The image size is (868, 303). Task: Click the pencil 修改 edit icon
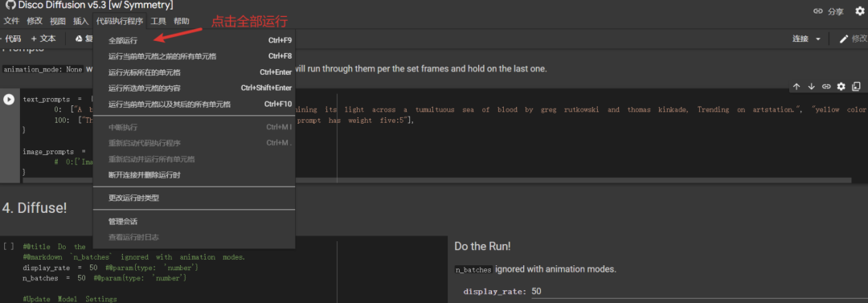pyautogui.click(x=844, y=39)
